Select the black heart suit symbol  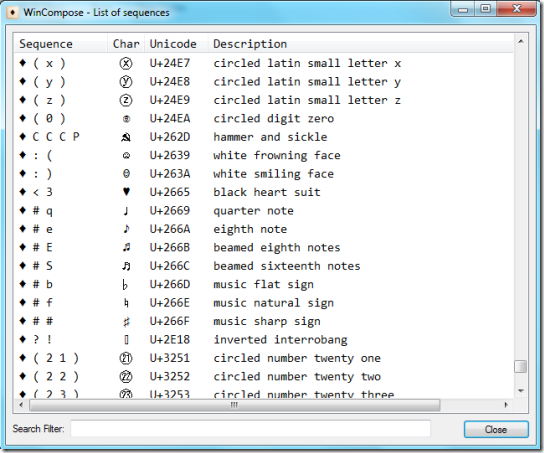pos(126,192)
